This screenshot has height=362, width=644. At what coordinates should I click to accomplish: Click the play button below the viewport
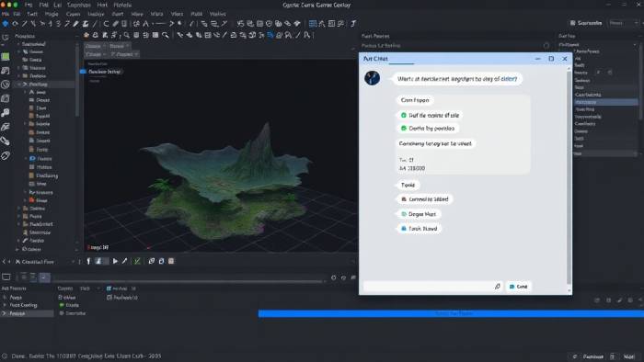pos(115,261)
